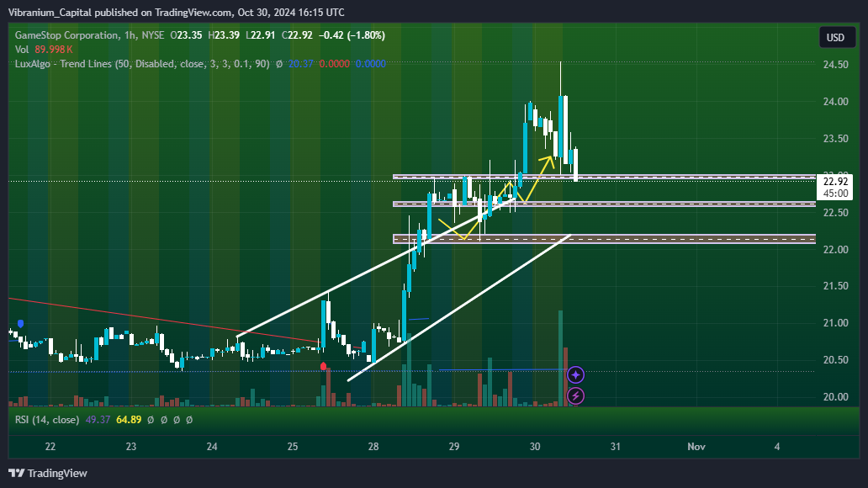Click the date label 25 on time axis
The width and height of the screenshot is (868, 488).
pyautogui.click(x=293, y=447)
